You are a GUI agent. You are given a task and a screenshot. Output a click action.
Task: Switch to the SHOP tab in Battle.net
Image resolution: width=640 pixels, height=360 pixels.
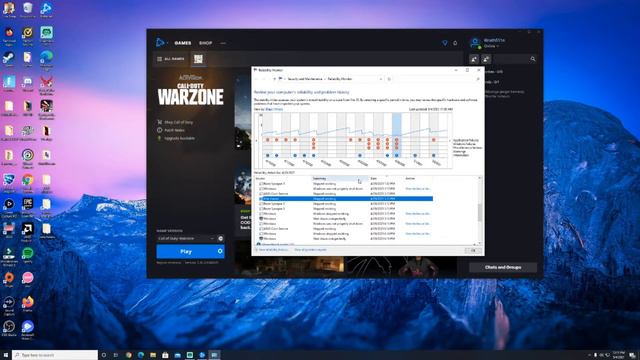[x=205, y=43]
